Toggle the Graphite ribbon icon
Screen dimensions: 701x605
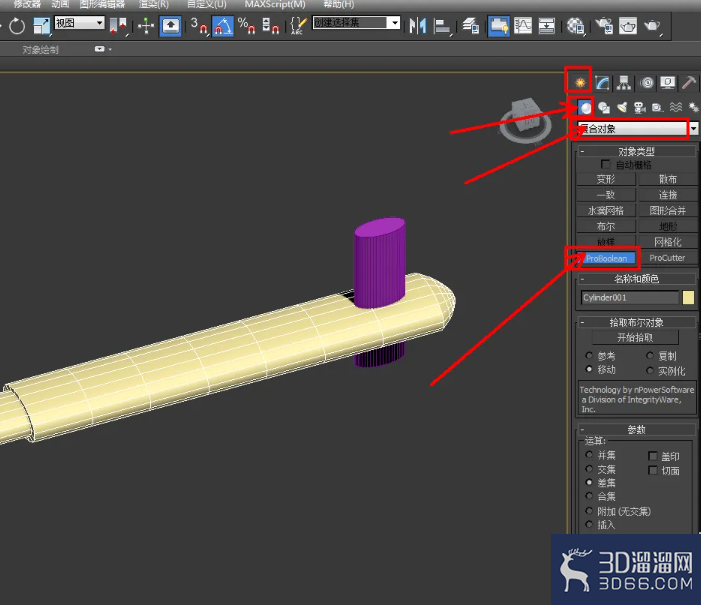(x=498, y=25)
